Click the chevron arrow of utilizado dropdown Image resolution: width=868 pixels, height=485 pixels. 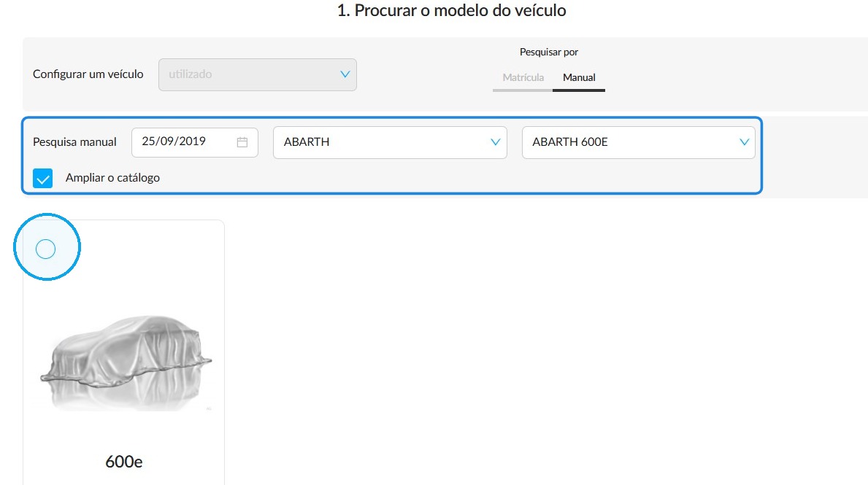(x=345, y=74)
